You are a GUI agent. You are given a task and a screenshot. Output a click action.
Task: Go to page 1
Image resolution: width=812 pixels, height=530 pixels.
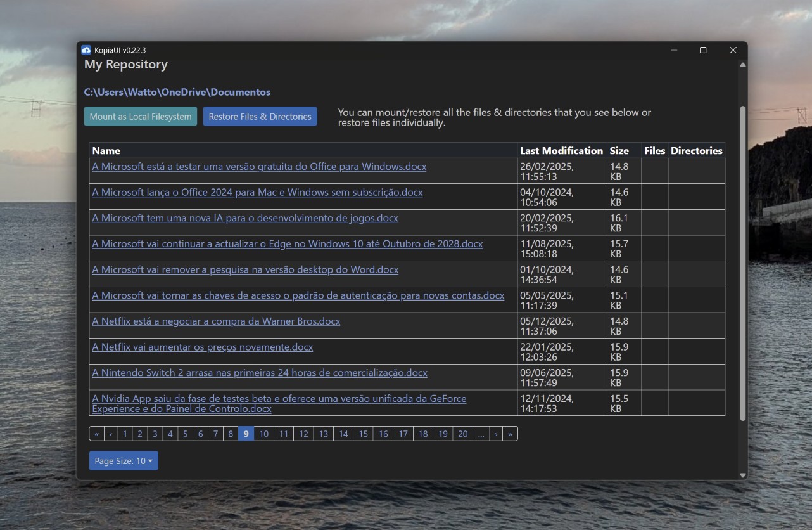coord(125,434)
